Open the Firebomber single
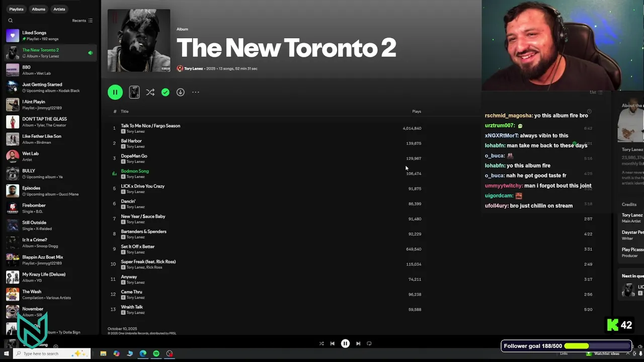Viewport: 644px width, 362px height. [x=50, y=208]
